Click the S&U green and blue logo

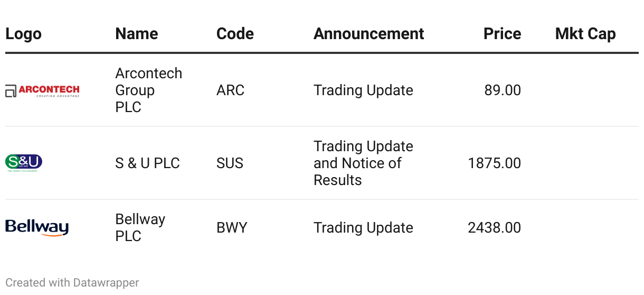coord(24,163)
